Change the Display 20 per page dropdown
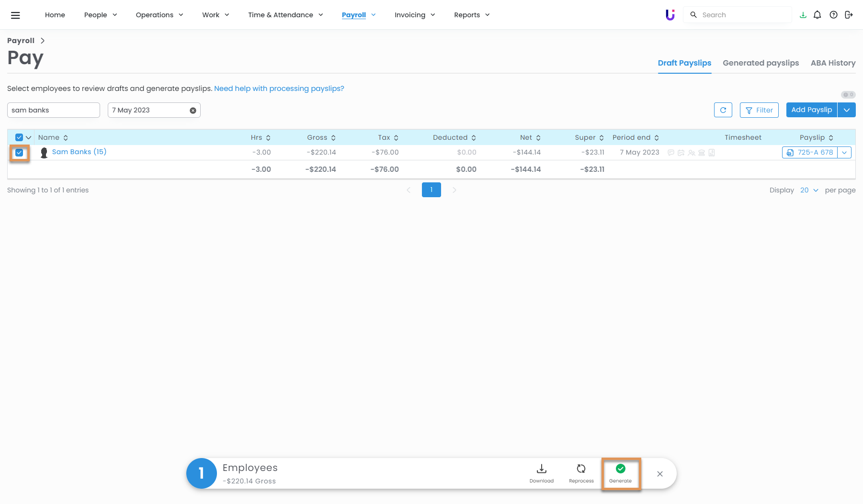The height and width of the screenshot is (504, 863). [x=809, y=190]
